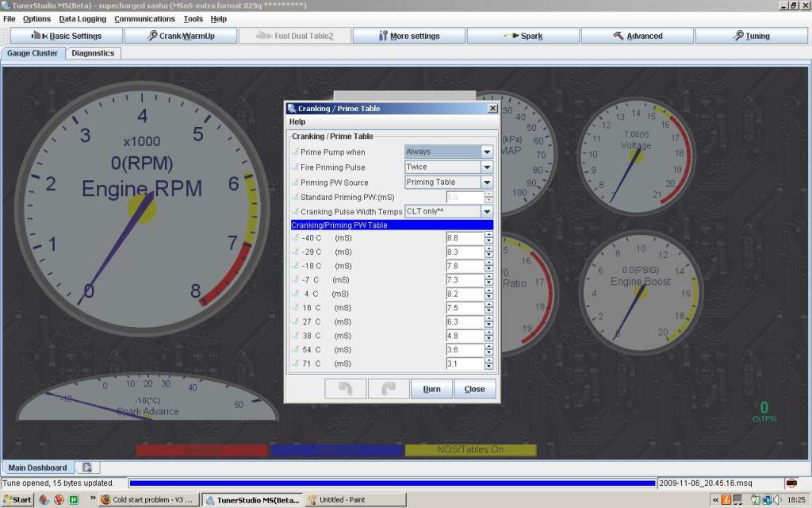This screenshot has width=812, height=508.
Task: Click the Burn button
Action: (431, 389)
